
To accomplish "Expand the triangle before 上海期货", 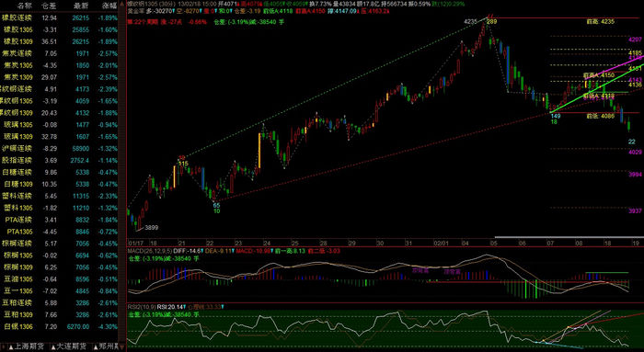I will [x=11, y=347].
